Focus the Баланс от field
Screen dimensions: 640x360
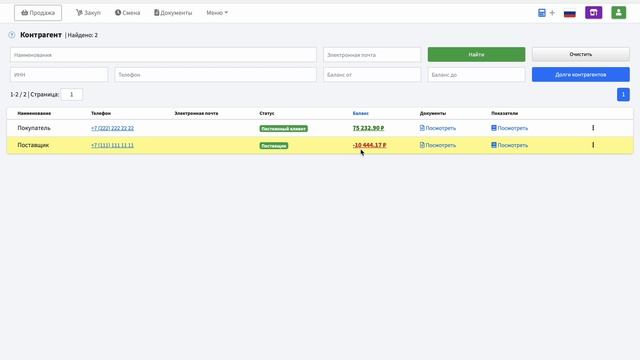coord(372,75)
